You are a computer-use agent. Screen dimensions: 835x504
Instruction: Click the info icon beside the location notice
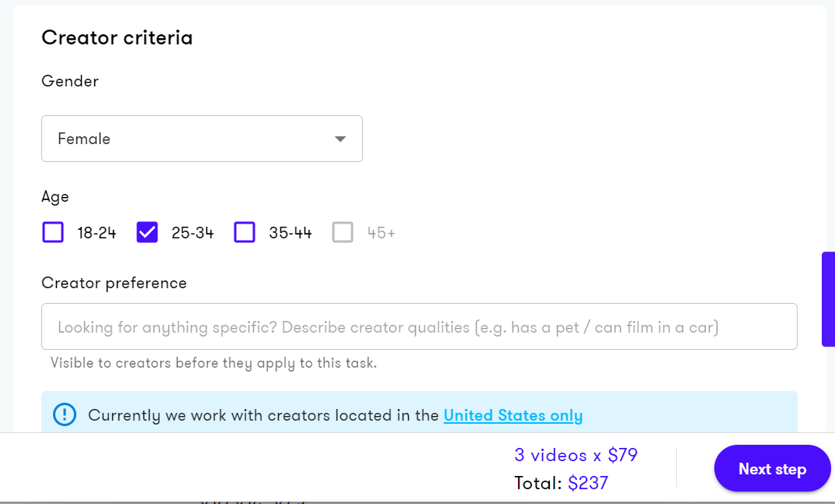(64, 414)
